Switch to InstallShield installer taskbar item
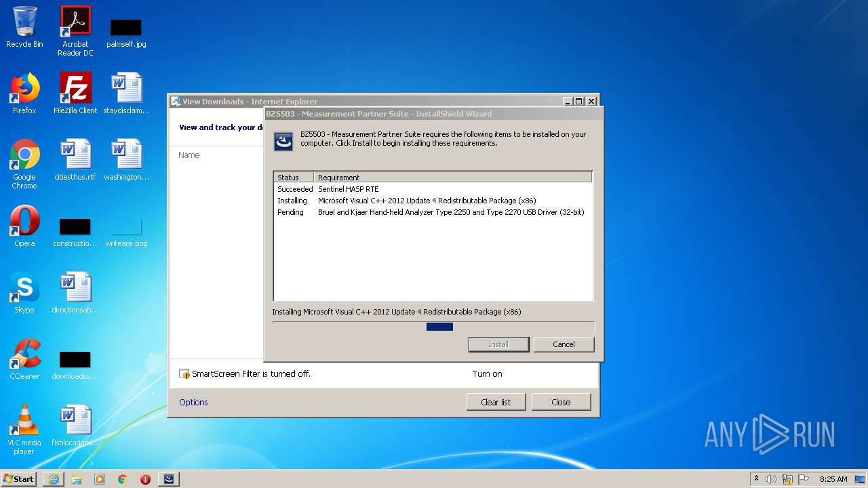868x488 pixels. tap(169, 479)
